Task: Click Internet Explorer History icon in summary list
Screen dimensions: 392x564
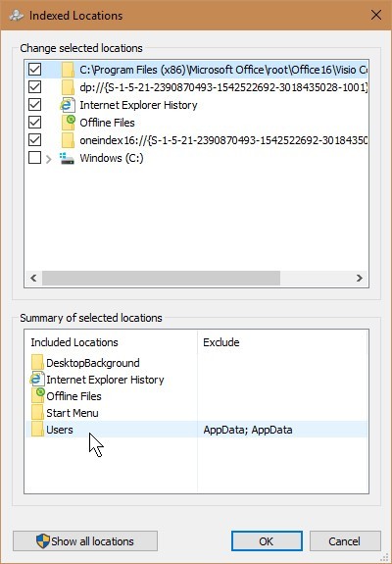Action: (x=36, y=380)
